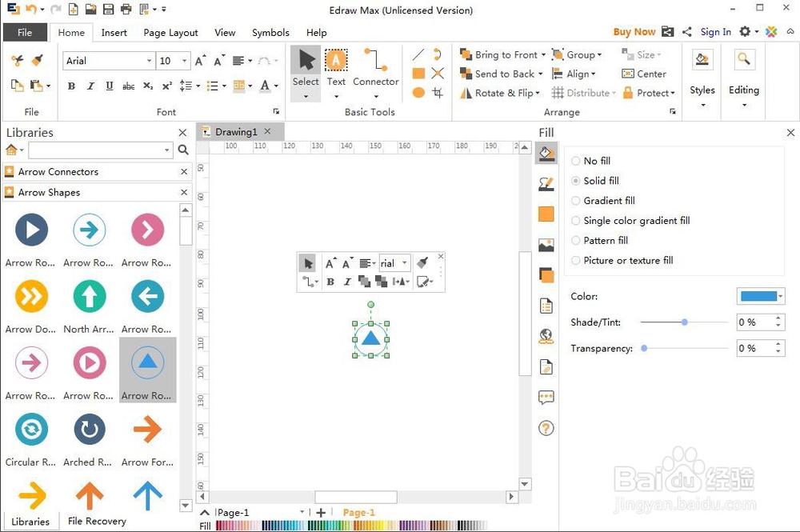The height and width of the screenshot is (532, 800).
Task: Switch to the Page Layout tab
Action: click(170, 32)
